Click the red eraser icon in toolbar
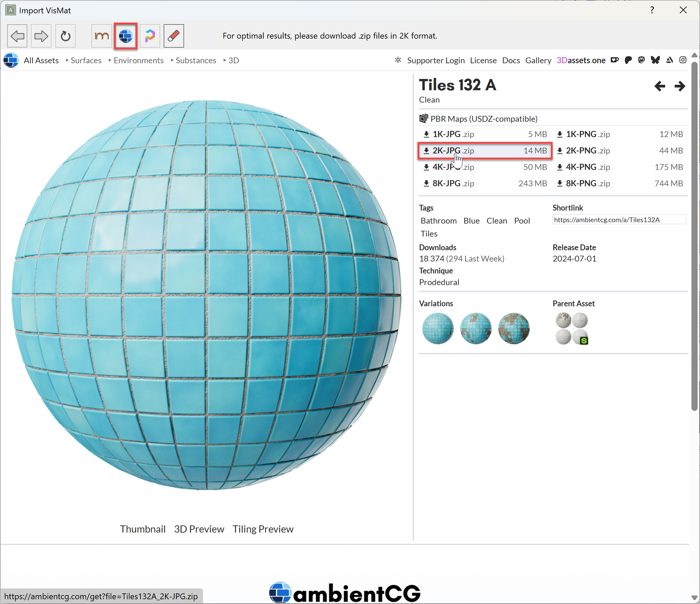Image resolution: width=700 pixels, height=604 pixels. pyautogui.click(x=174, y=36)
